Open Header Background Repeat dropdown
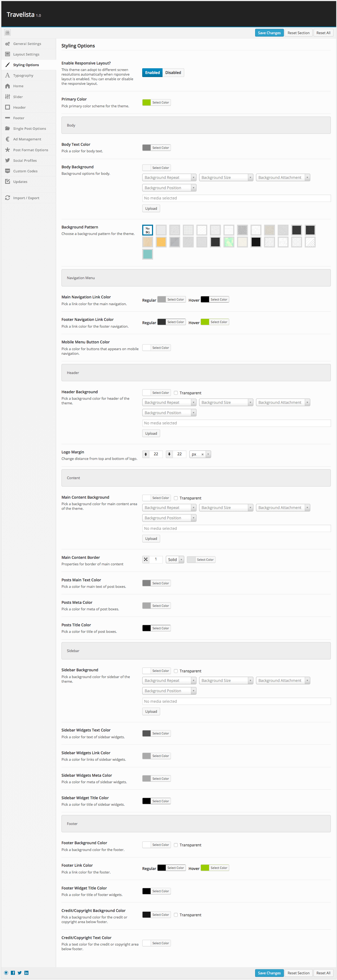Viewport: 337px width, 980px height. [x=169, y=402]
